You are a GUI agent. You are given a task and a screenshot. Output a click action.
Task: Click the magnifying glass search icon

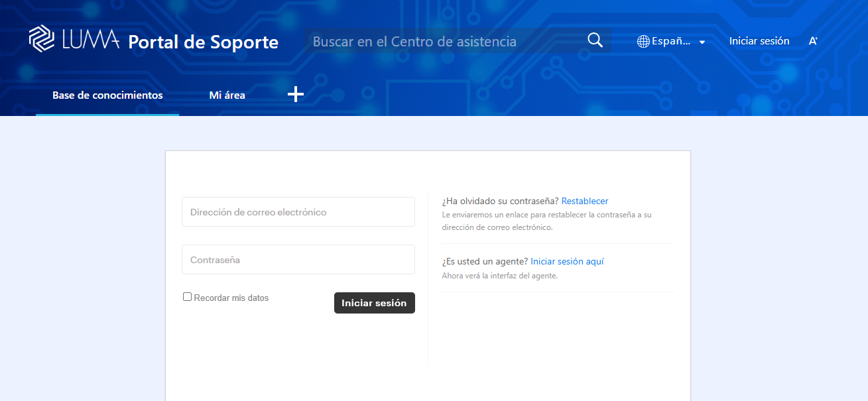click(595, 40)
